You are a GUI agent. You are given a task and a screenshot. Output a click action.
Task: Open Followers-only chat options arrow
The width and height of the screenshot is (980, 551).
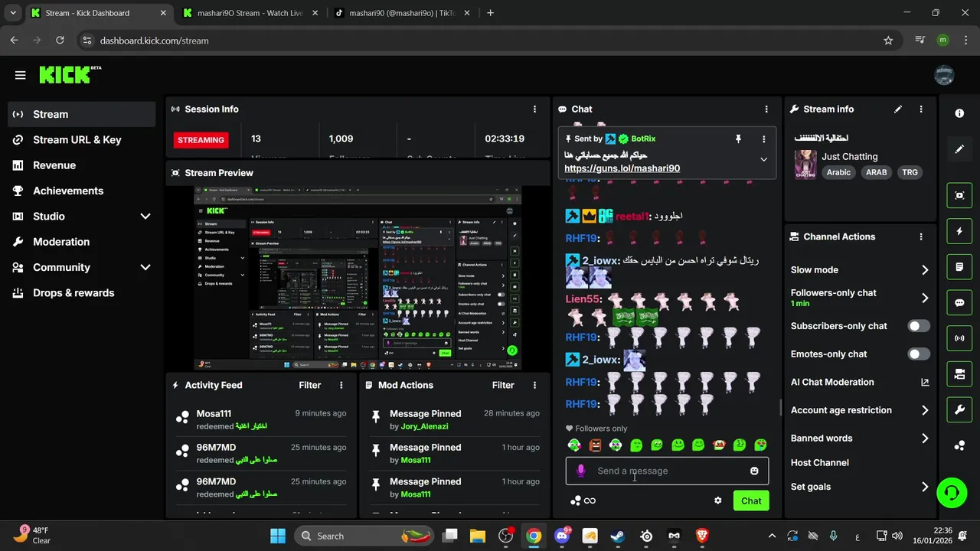[925, 298]
